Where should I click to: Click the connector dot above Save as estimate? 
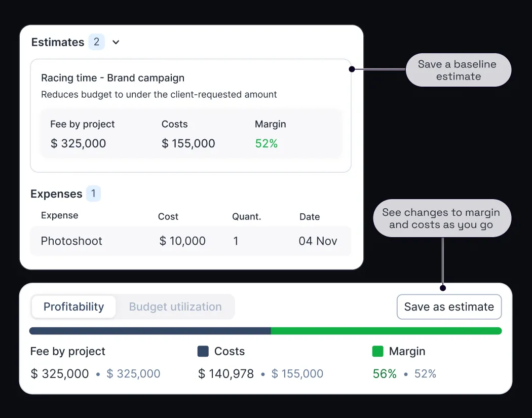(443, 287)
